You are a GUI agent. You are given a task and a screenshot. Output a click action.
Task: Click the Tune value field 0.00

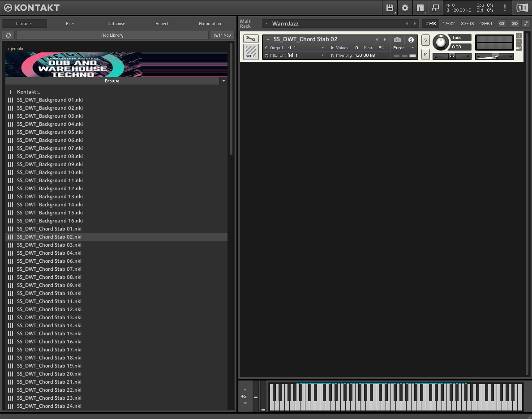(461, 47)
